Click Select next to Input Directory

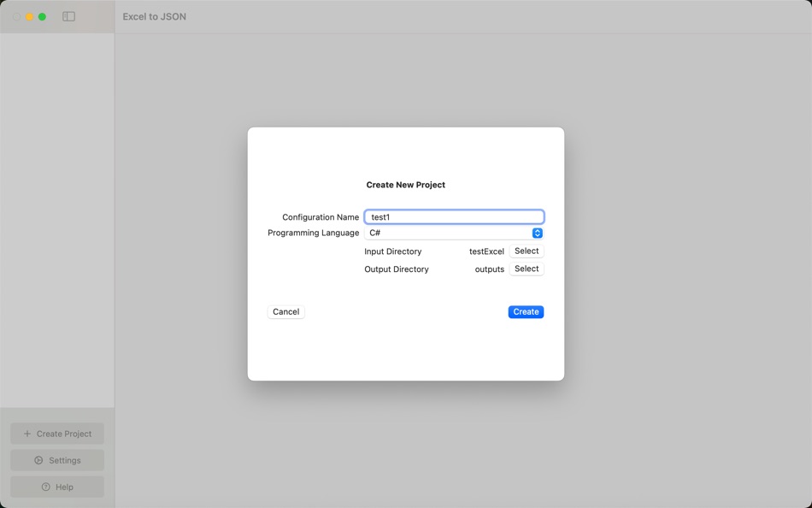[x=526, y=251]
